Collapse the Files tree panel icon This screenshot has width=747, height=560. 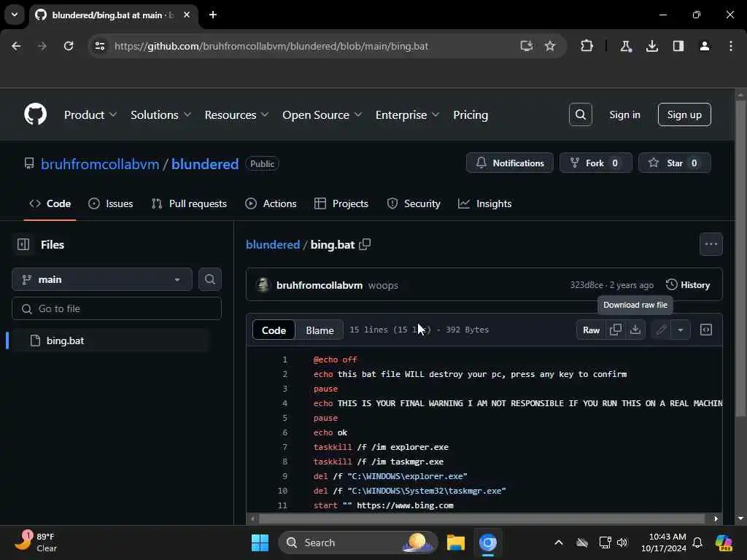(x=23, y=244)
